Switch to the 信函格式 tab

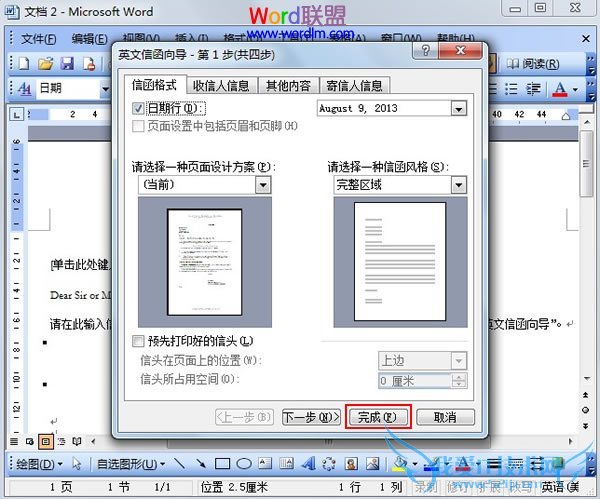(155, 85)
